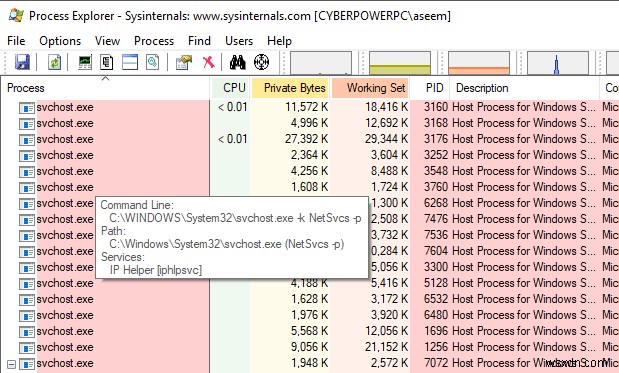
Task: Sort by the Working Set column header
Action: click(x=371, y=88)
